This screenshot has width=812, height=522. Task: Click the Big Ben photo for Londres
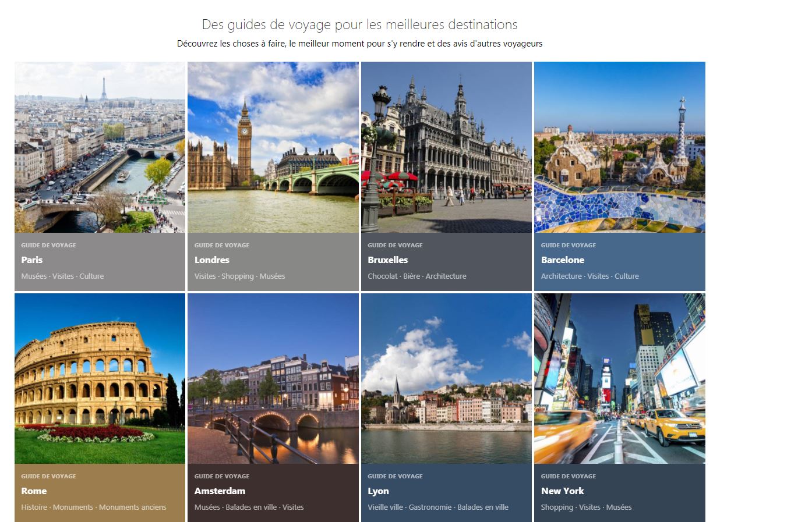click(273, 147)
